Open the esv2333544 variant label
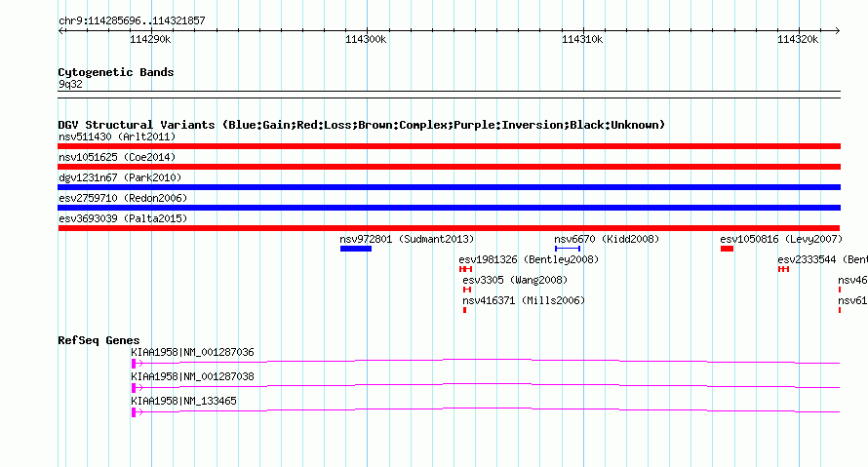 (x=822, y=259)
